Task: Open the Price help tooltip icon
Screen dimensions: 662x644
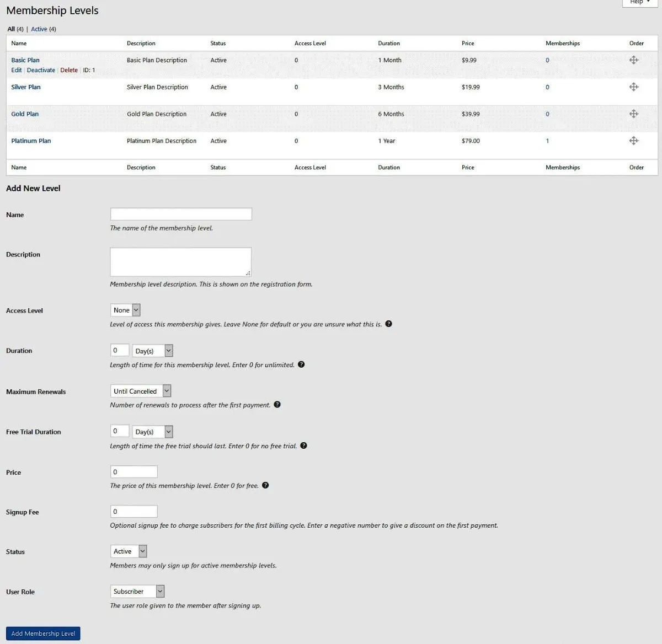Action: [x=265, y=485]
